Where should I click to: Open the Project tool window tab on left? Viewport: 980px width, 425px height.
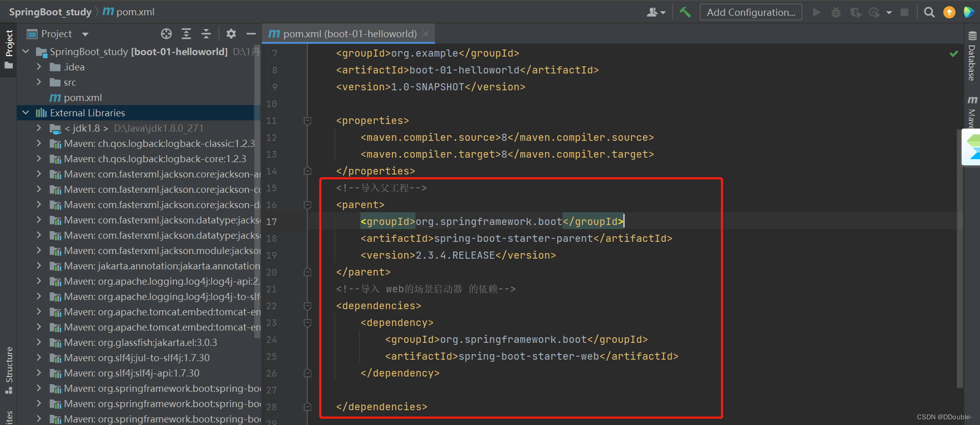click(x=9, y=49)
